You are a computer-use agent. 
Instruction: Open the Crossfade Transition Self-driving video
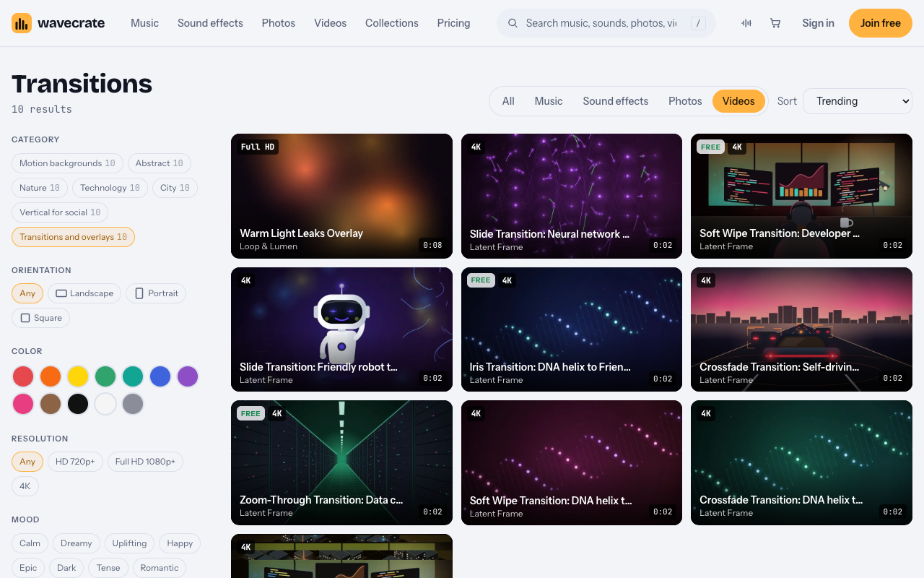pos(801,329)
